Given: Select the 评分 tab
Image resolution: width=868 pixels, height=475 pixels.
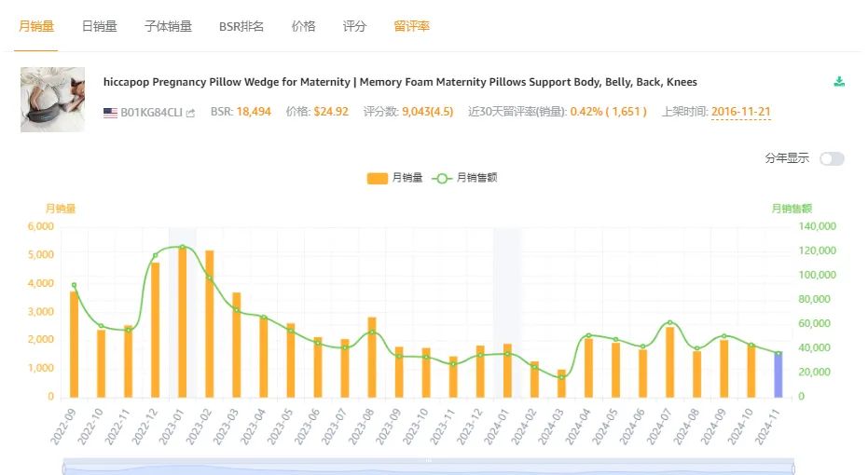Looking at the screenshot, I should (x=354, y=26).
